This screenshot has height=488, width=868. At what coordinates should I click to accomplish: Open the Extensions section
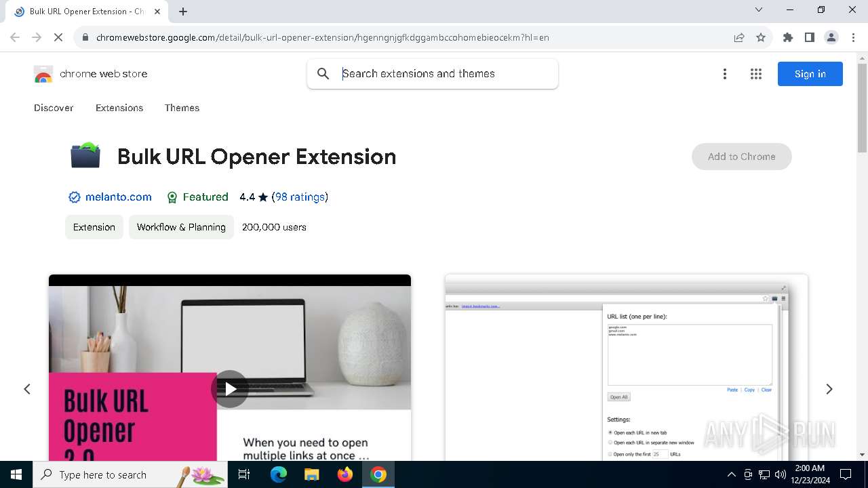[x=119, y=108]
